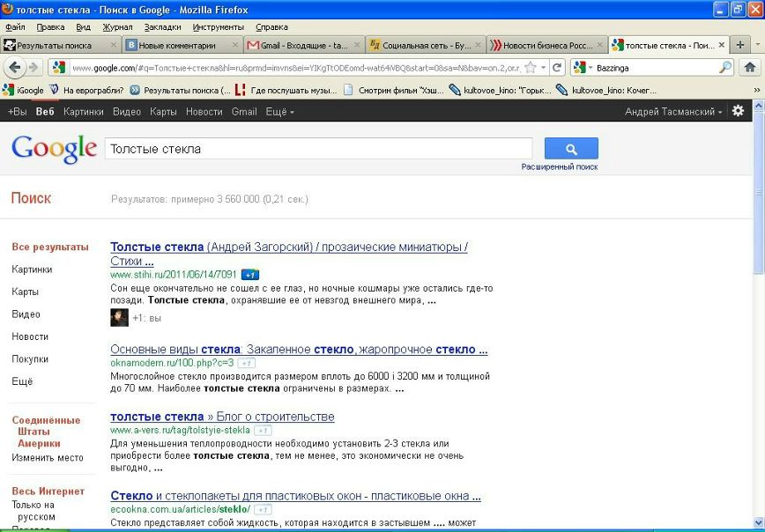This screenshot has width=765, height=532.
Task: Bookmark the page with the star icon
Action: point(531,67)
